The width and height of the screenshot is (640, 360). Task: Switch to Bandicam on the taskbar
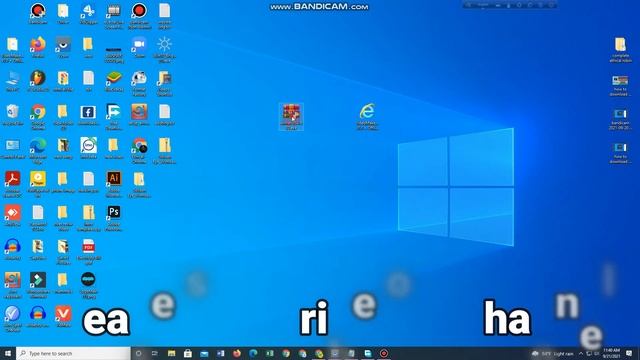pyautogui.click(x=384, y=353)
